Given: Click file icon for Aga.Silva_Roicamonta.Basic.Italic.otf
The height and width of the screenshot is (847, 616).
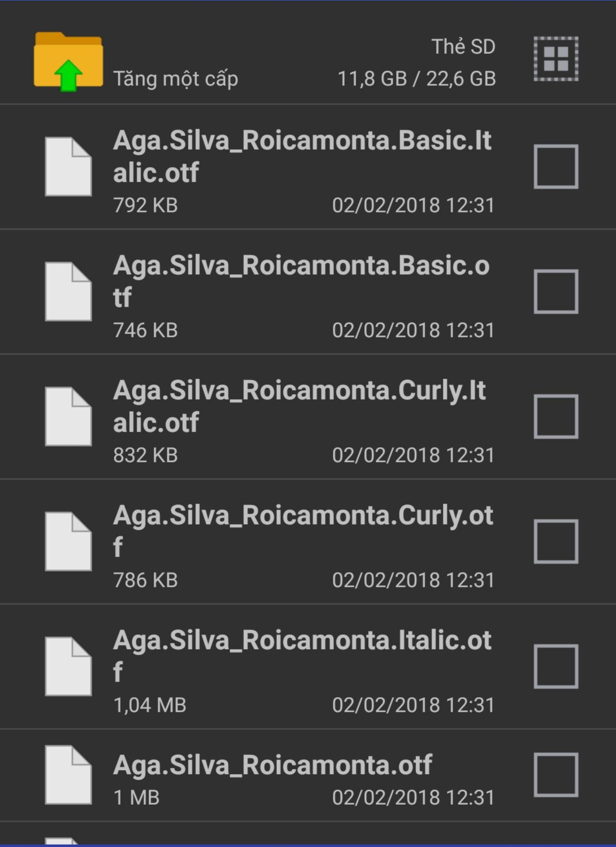Looking at the screenshot, I should click(x=68, y=166).
